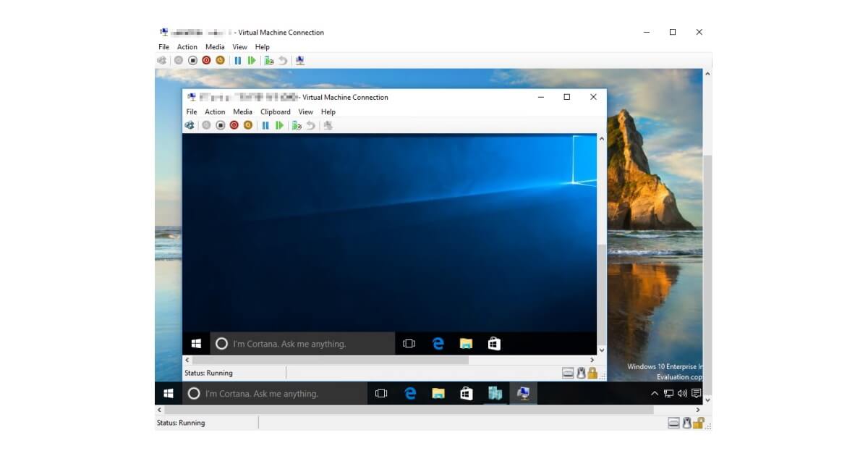Viewport: 868px width, 456px height.
Task: Open Task View in the outer VM taskbar
Action: tap(381, 394)
